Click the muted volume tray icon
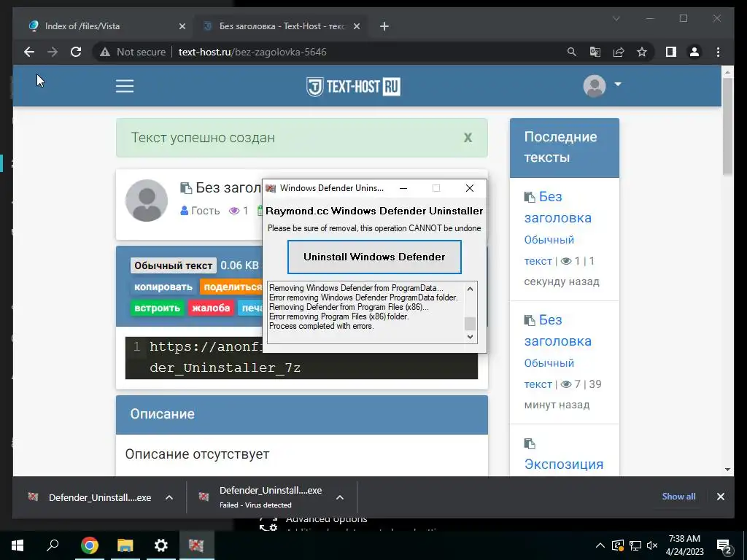This screenshot has width=747, height=560. [x=652, y=545]
